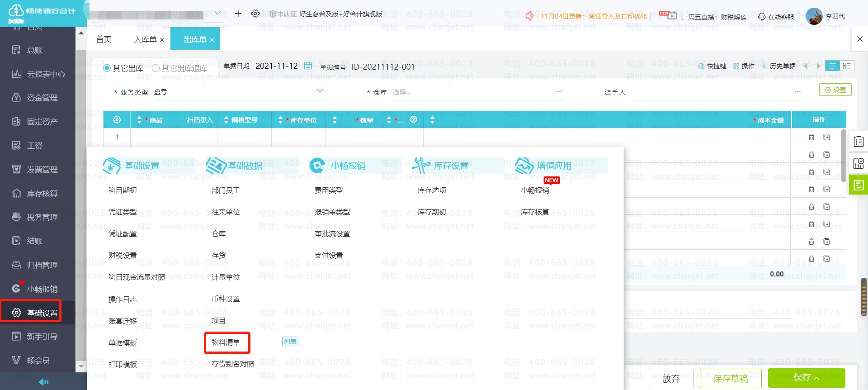Click the plus icon in top bar
The height and width of the screenshot is (390, 868).
(x=238, y=14)
